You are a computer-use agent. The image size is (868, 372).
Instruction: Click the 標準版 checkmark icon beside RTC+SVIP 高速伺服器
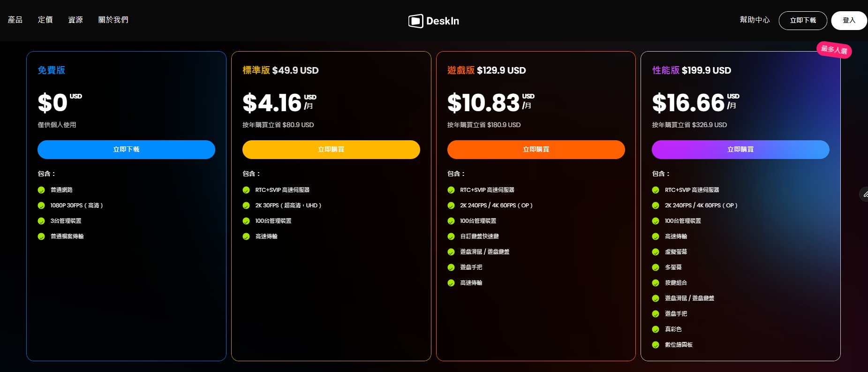click(246, 190)
